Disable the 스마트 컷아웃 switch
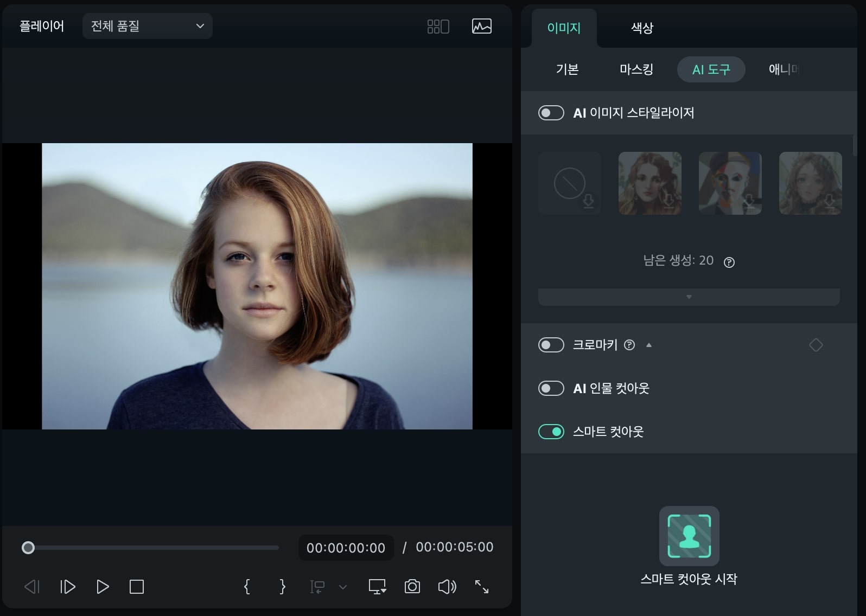This screenshot has width=866, height=616. (x=551, y=432)
